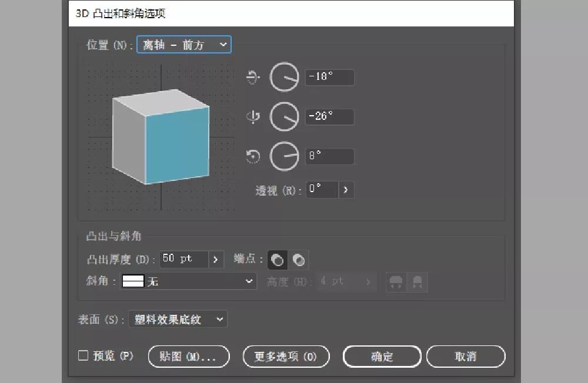The height and width of the screenshot is (383, 588).
Task: Expand the 斜角 bevel dropdown
Action: [188, 282]
